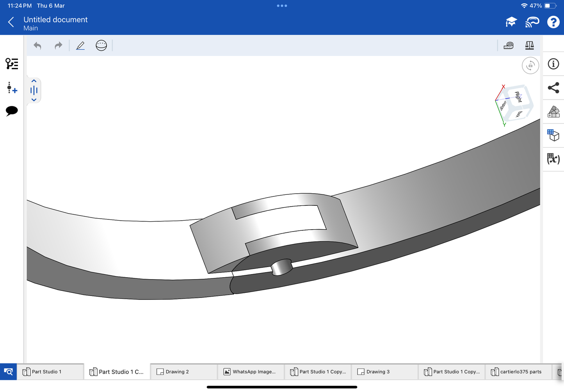The image size is (564, 392).
Task: Open the document info panel
Action: [553, 64]
